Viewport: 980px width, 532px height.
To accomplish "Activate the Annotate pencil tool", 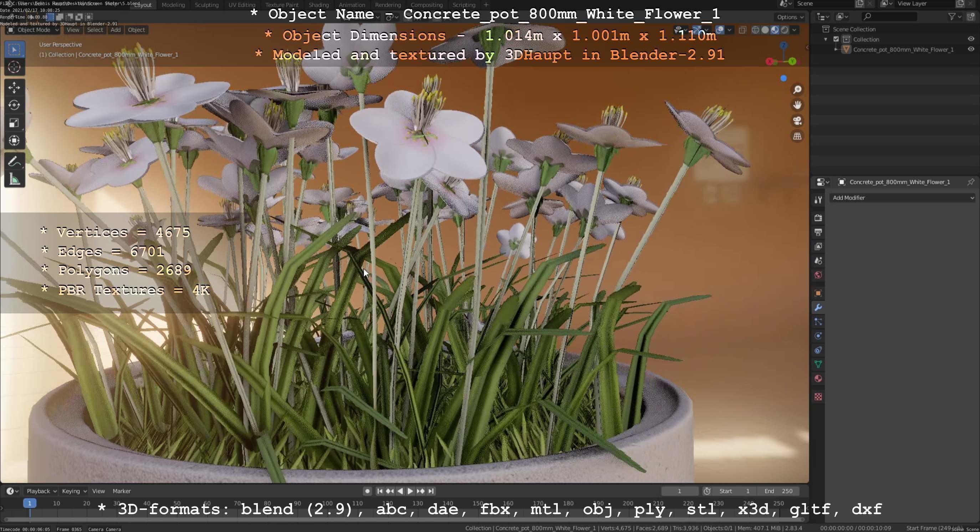I will click(15, 161).
